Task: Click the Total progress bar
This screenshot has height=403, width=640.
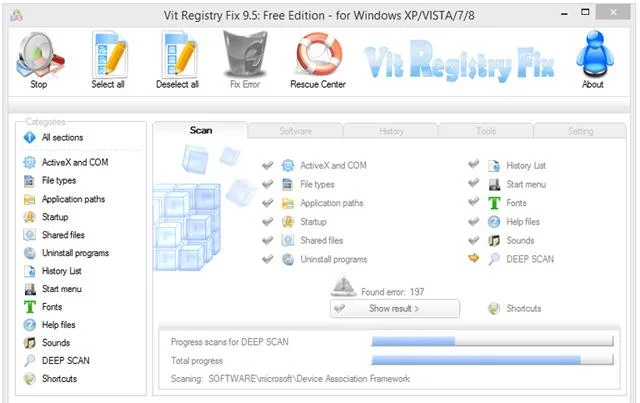Action: (x=492, y=360)
